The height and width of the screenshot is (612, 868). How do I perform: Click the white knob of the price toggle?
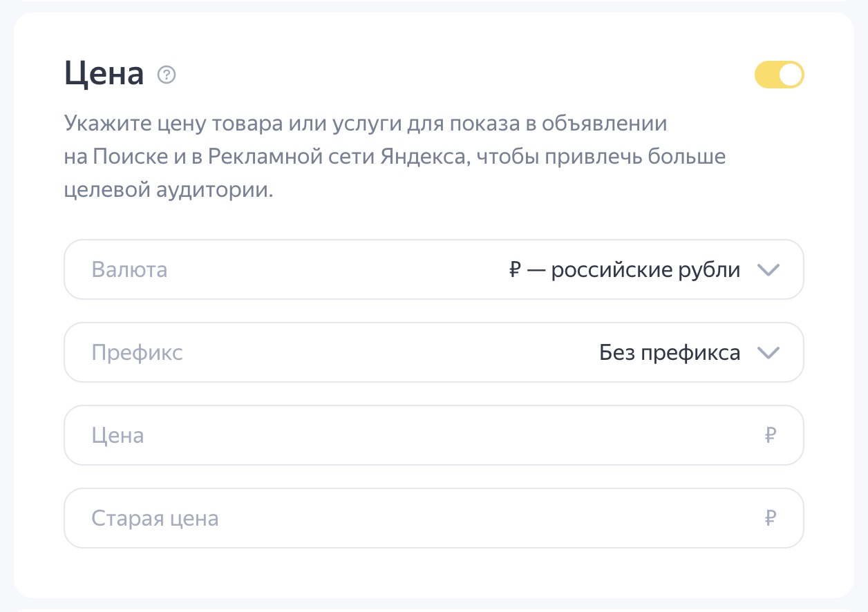pyautogui.click(x=791, y=75)
